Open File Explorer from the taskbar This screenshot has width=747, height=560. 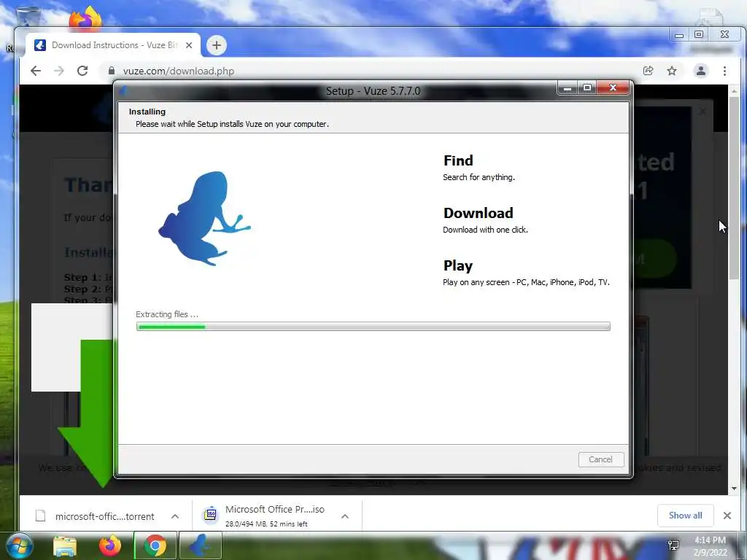[65, 546]
